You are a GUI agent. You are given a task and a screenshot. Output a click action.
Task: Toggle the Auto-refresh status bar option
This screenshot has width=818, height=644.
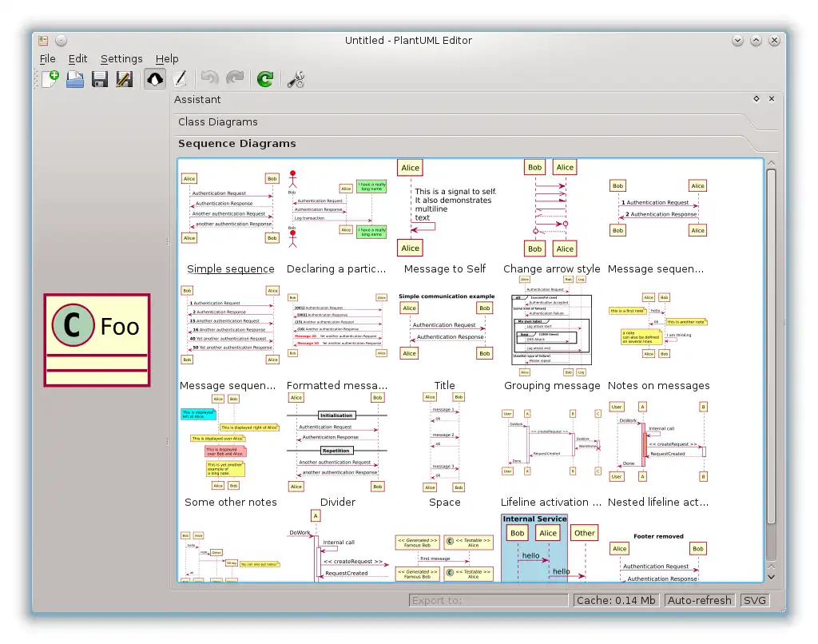(699, 600)
